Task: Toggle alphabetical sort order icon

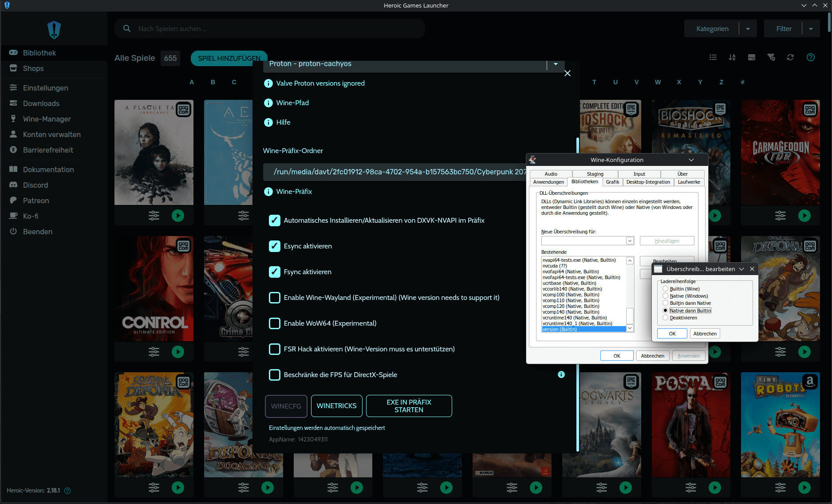Action: (x=732, y=57)
